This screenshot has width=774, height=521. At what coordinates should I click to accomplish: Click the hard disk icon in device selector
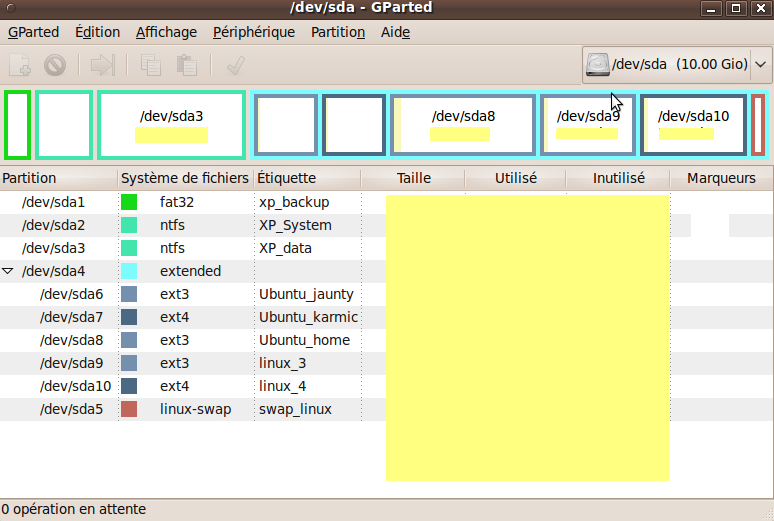pos(597,65)
